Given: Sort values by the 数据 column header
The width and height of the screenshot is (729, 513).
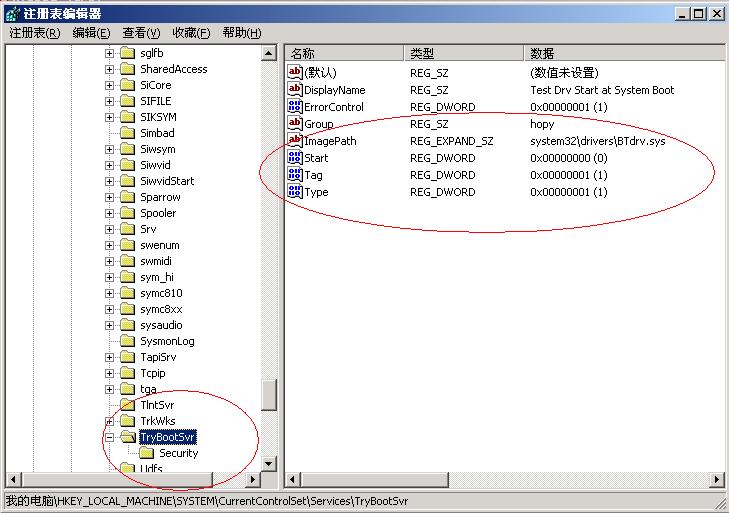Looking at the screenshot, I should pyautogui.click(x=624, y=53).
